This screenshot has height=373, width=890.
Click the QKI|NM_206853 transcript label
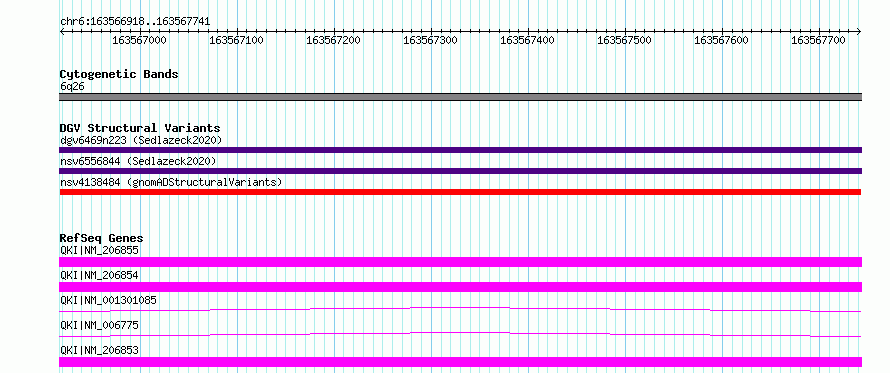(99, 350)
